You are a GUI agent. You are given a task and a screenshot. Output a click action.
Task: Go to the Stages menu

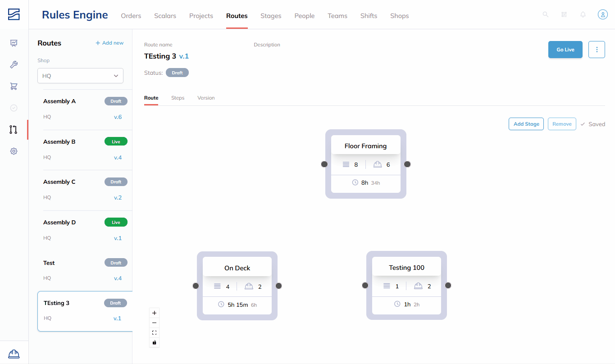pyautogui.click(x=271, y=16)
